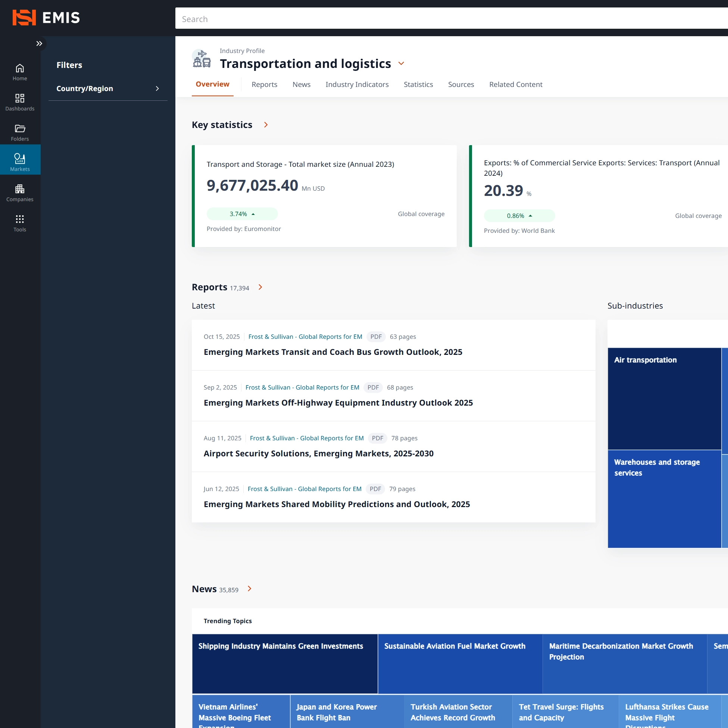Open the Folders section
Image resolution: width=728 pixels, height=728 pixels.
point(20,132)
